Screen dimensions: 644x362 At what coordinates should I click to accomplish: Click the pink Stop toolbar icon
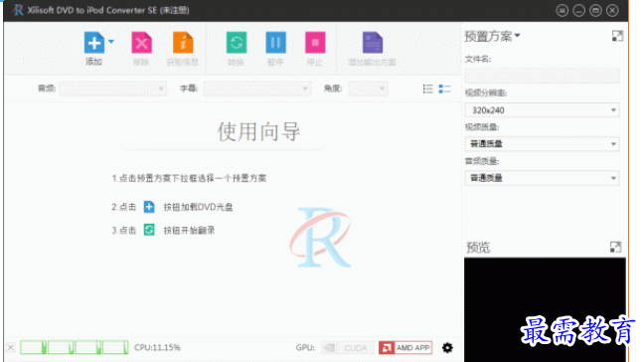click(x=315, y=43)
